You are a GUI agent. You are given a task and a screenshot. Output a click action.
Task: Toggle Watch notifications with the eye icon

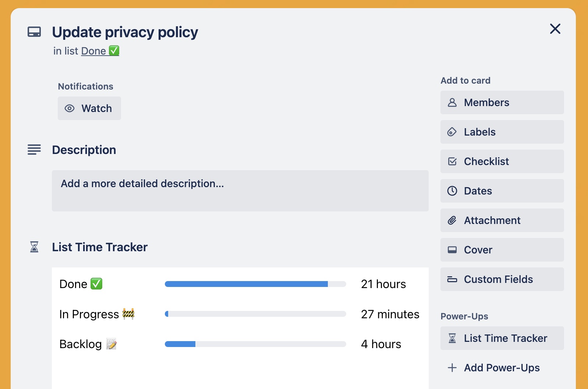click(x=69, y=108)
